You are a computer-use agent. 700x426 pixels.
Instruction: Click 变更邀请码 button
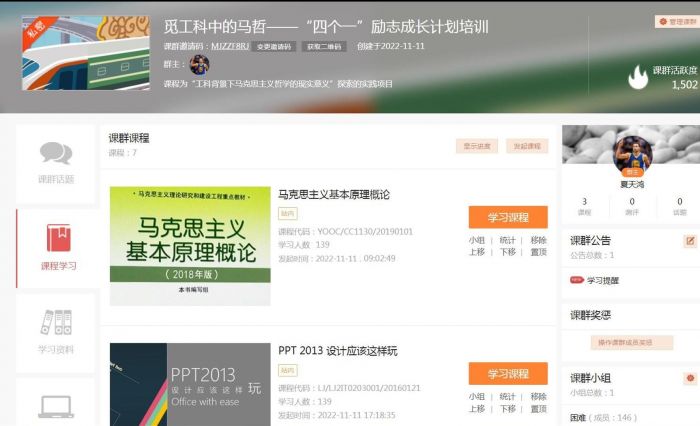pyautogui.click(x=276, y=46)
